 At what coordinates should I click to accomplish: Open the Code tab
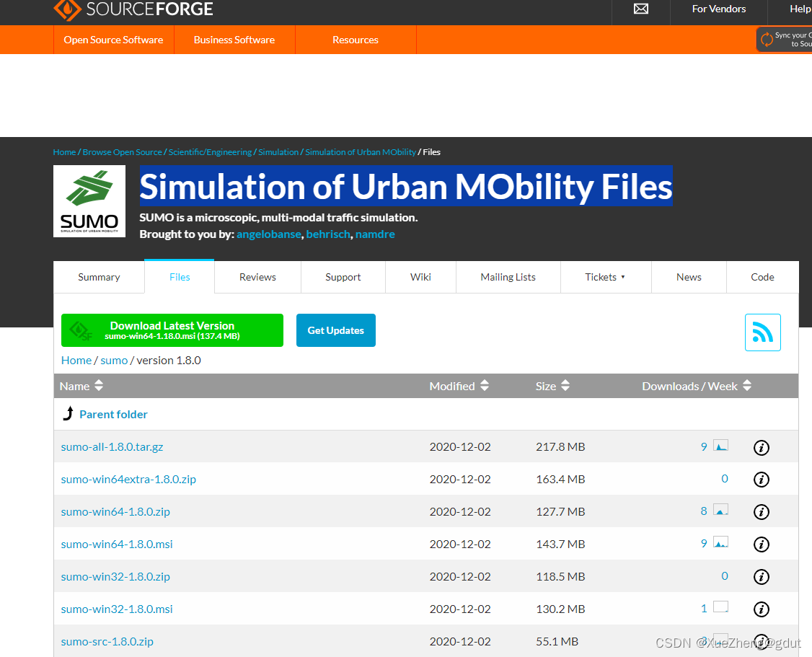(762, 277)
